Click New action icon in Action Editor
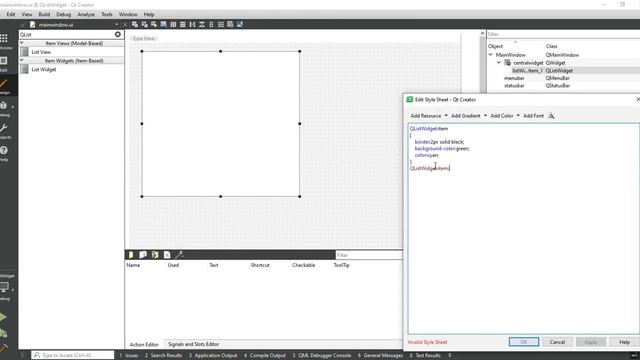 click(x=131, y=255)
